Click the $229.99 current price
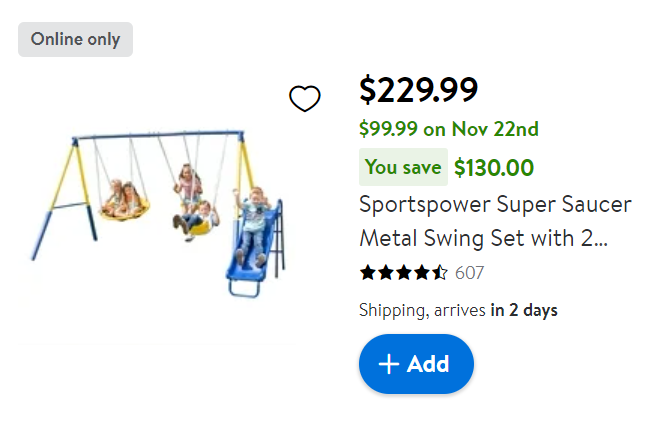Image resolution: width=669 pixels, height=425 pixels. click(x=418, y=90)
